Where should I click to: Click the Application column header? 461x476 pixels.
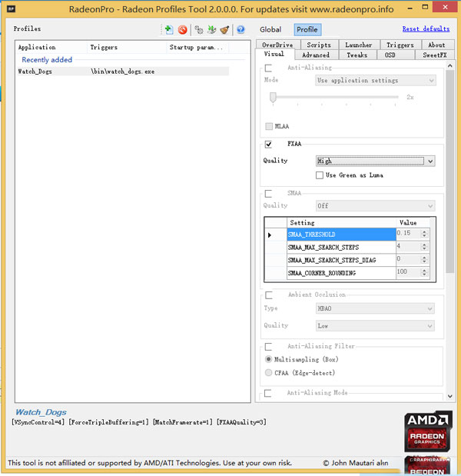click(51, 47)
